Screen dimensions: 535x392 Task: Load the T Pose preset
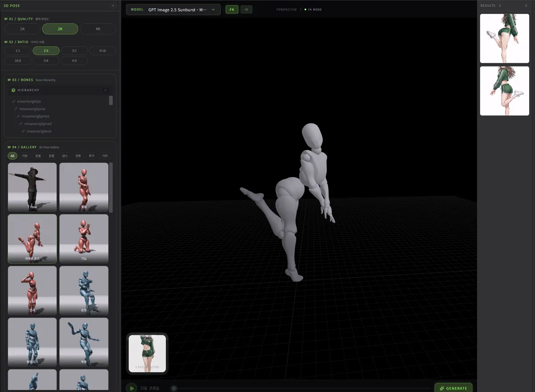[32, 187]
